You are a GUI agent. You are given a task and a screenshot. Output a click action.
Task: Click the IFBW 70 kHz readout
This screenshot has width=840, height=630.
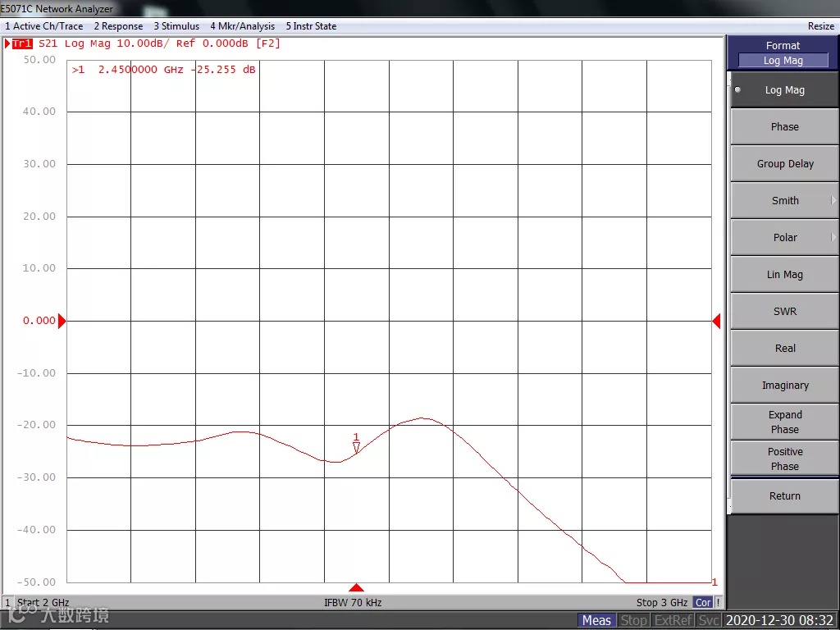pos(353,603)
